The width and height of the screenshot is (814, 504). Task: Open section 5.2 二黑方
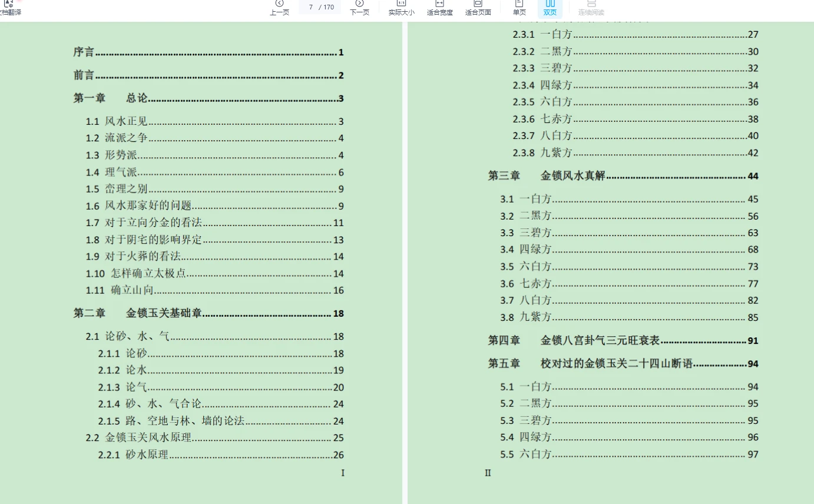630,403
